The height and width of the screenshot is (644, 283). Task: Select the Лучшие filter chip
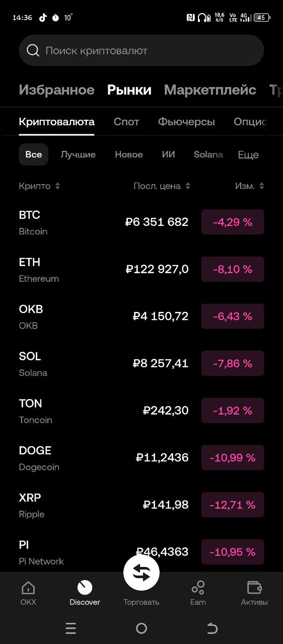pyautogui.click(x=78, y=154)
